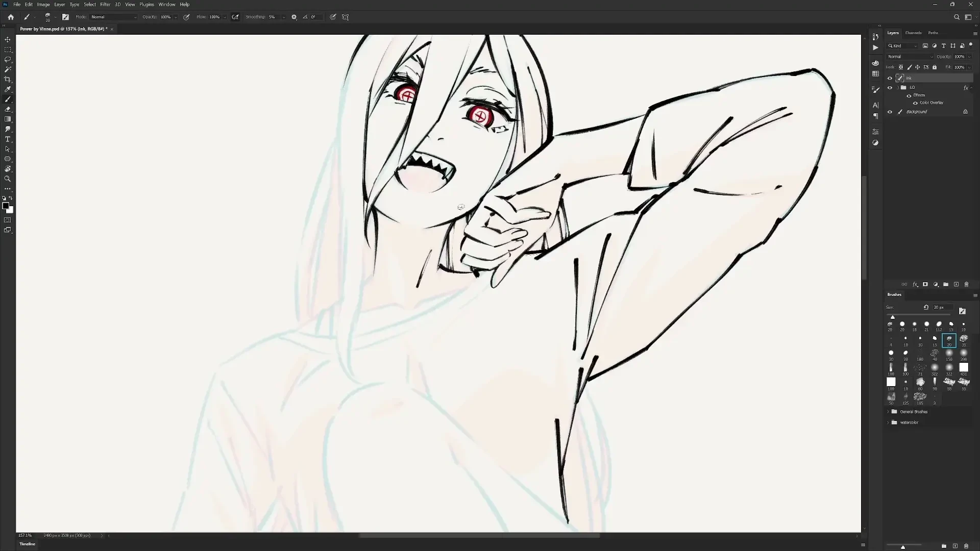980x551 pixels.
Task: Open the Flow dropdown arrow
Action: 225,17
